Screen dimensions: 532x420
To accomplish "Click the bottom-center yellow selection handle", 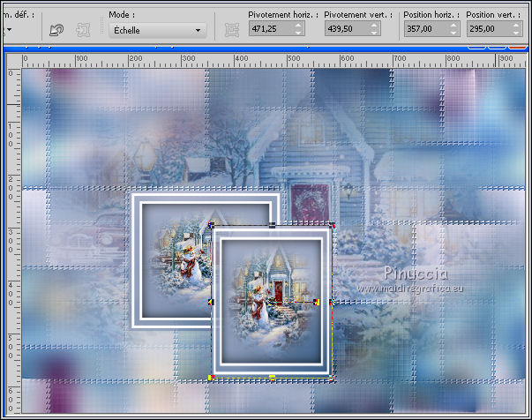I will [272, 377].
